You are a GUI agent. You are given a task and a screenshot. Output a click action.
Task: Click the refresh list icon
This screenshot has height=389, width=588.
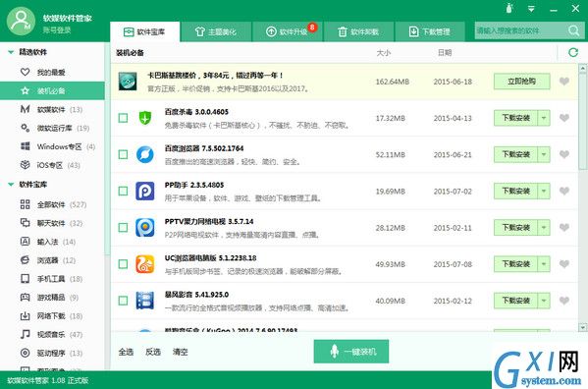click(x=573, y=52)
